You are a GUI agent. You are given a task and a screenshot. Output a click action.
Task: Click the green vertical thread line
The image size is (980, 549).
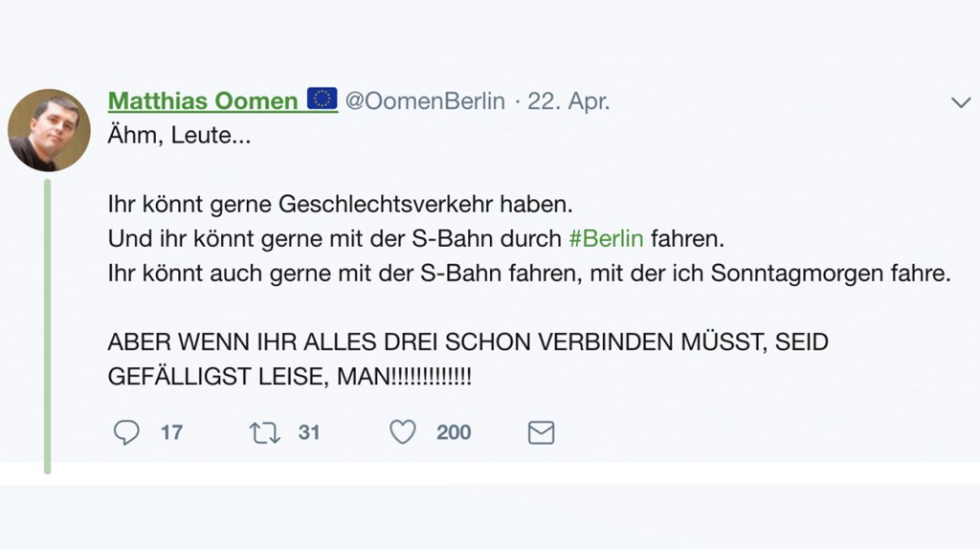(x=47, y=325)
